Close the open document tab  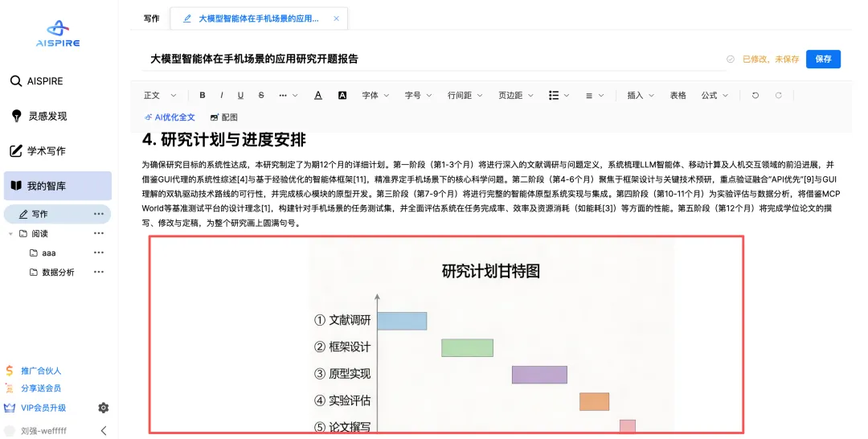click(336, 18)
